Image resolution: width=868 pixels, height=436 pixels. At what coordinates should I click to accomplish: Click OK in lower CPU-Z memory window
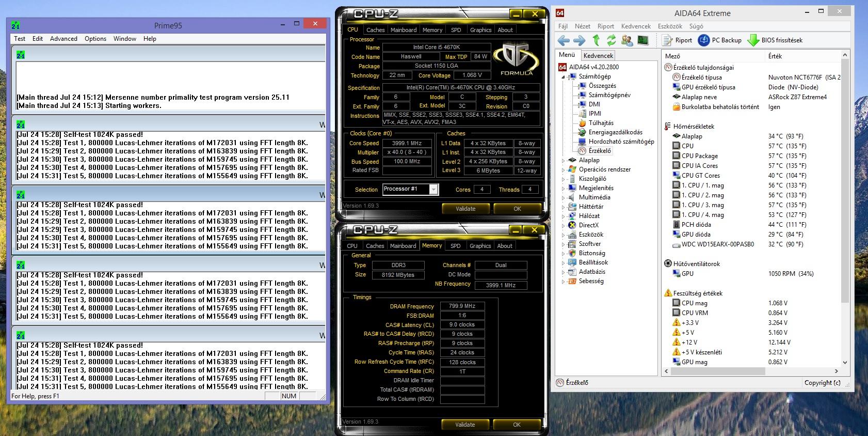(x=517, y=425)
